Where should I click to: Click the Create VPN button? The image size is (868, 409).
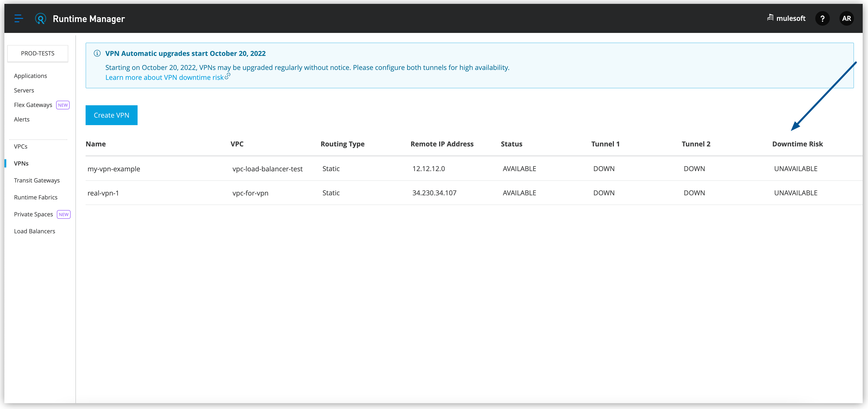click(111, 115)
